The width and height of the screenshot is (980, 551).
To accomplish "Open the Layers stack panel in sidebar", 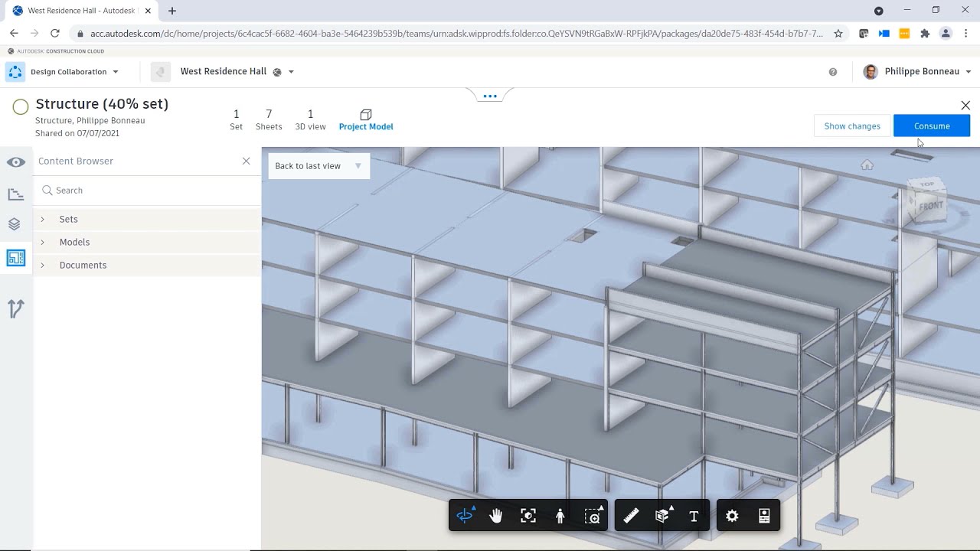I will tap(15, 224).
